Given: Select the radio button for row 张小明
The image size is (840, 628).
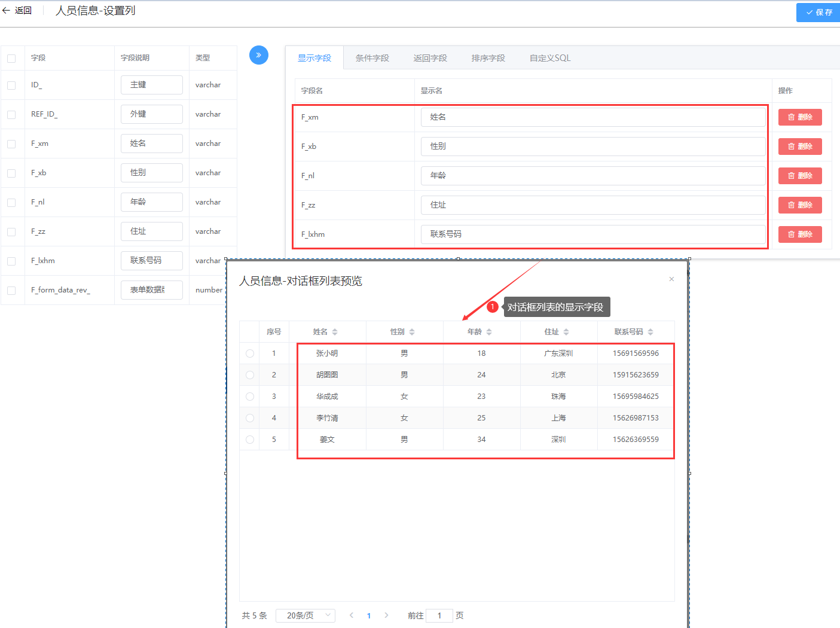Looking at the screenshot, I should [250, 353].
